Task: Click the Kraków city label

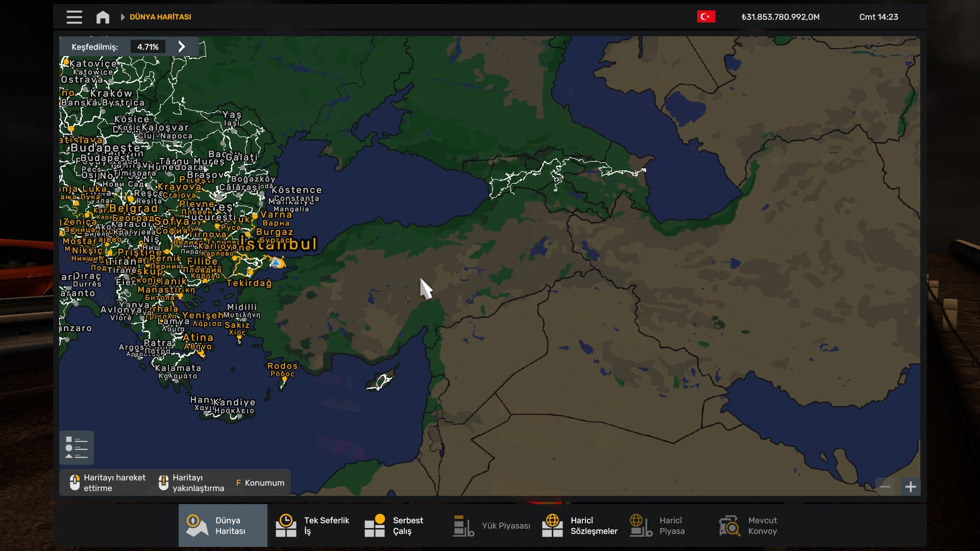Action: click(x=111, y=93)
